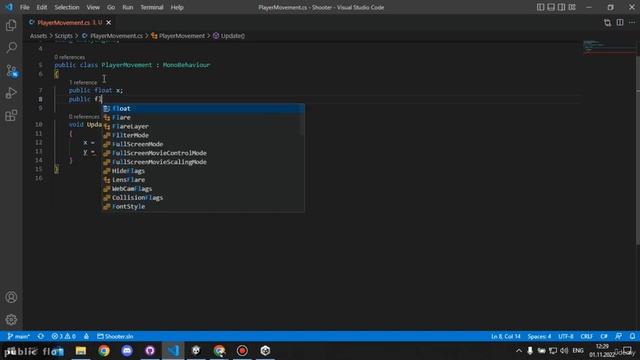This screenshot has width=640, height=360.
Task: Split the editor to the right
Action: pos(620,23)
